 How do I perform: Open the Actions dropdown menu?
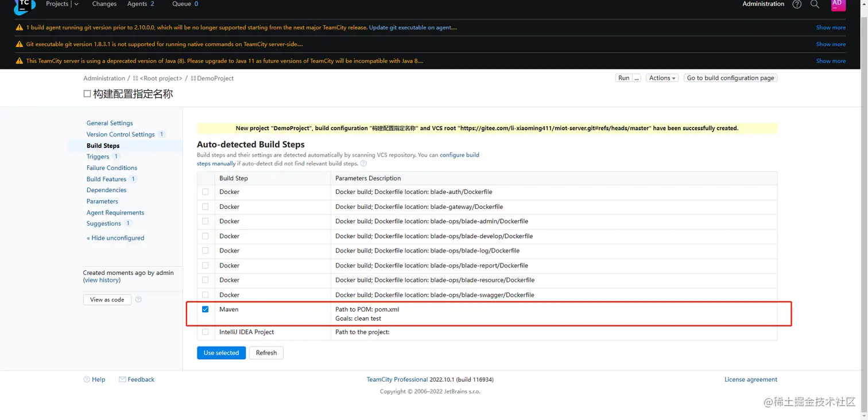(x=662, y=78)
